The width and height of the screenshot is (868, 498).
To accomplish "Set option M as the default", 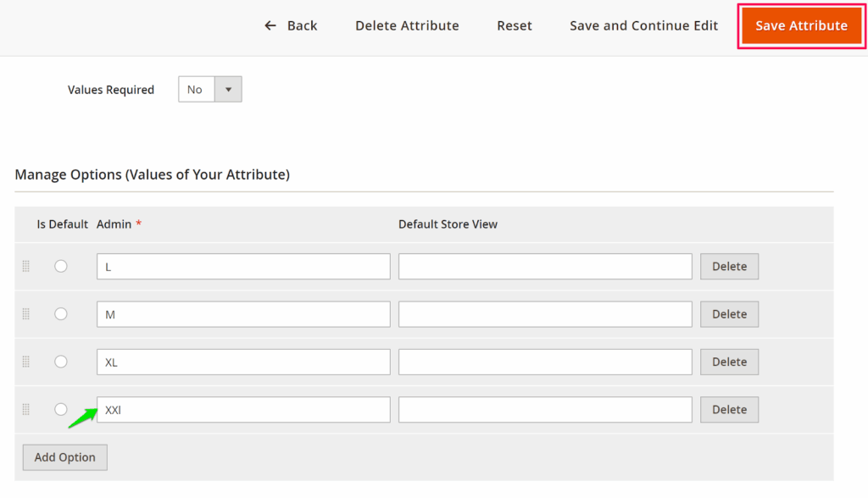I will 61,313.
